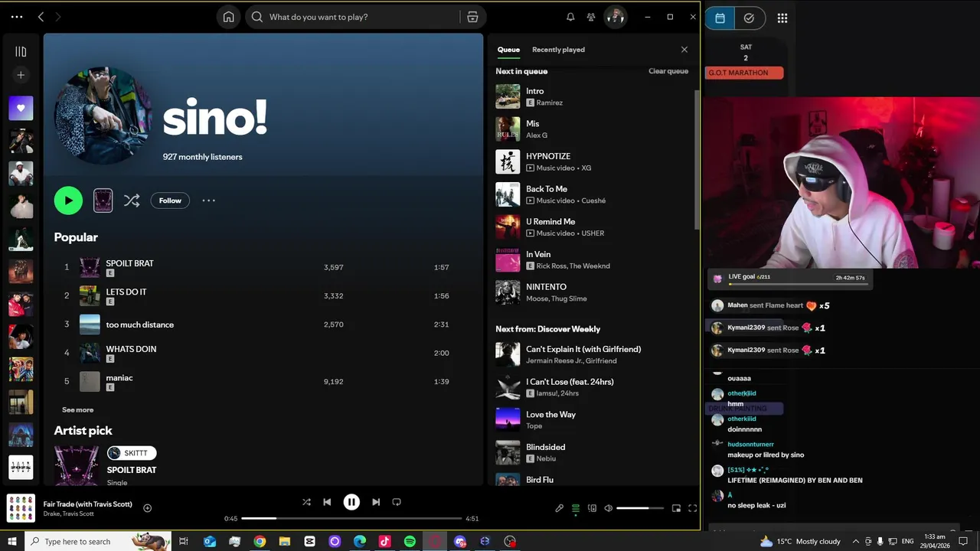Skip to the next track
Viewport: 980px width, 551px height.
pos(376,502)
